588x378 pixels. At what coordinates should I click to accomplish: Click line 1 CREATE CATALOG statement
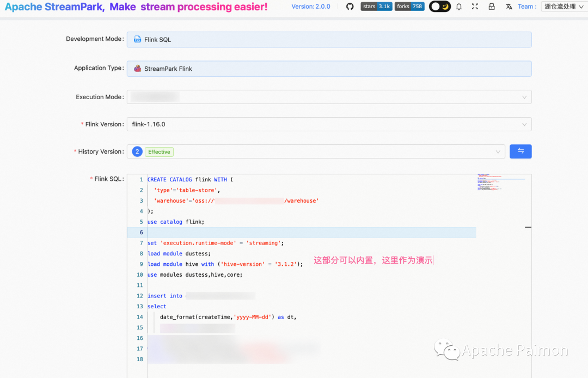click(x=190, y=180)
